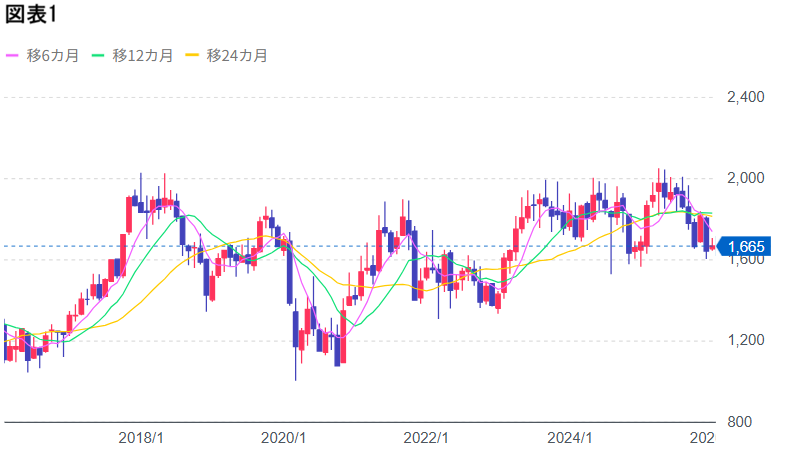Viewport: 790px width, 457px height.
Task: Select the 2022/1 date axis label
Action: coord(426,438)
